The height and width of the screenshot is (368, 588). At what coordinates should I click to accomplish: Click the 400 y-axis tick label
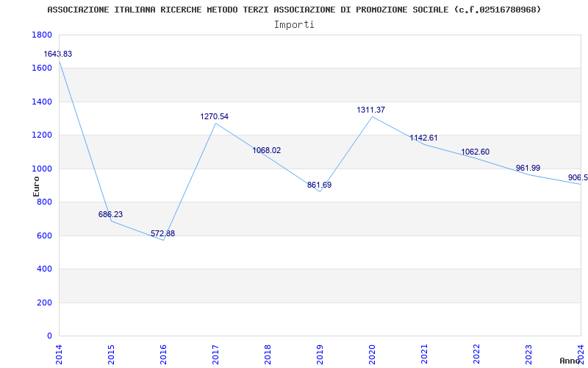pyautogui.click(x=44, y=269)
